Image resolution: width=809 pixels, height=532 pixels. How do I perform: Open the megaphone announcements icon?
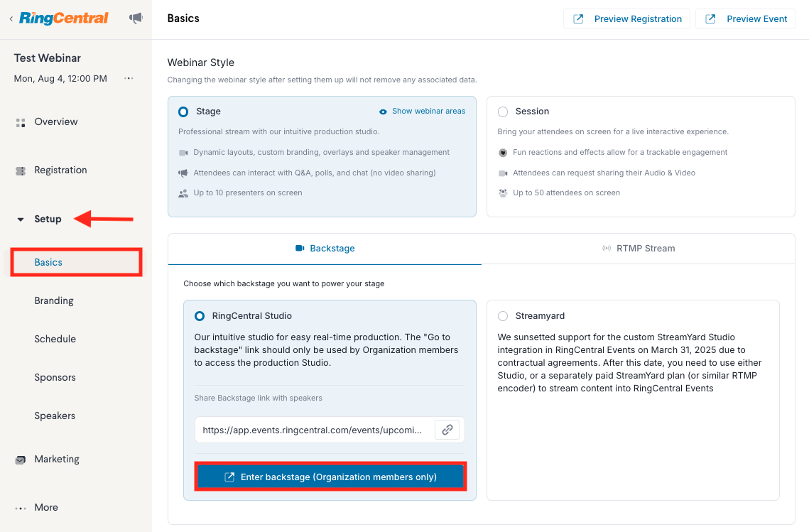[x=136, y=18]
